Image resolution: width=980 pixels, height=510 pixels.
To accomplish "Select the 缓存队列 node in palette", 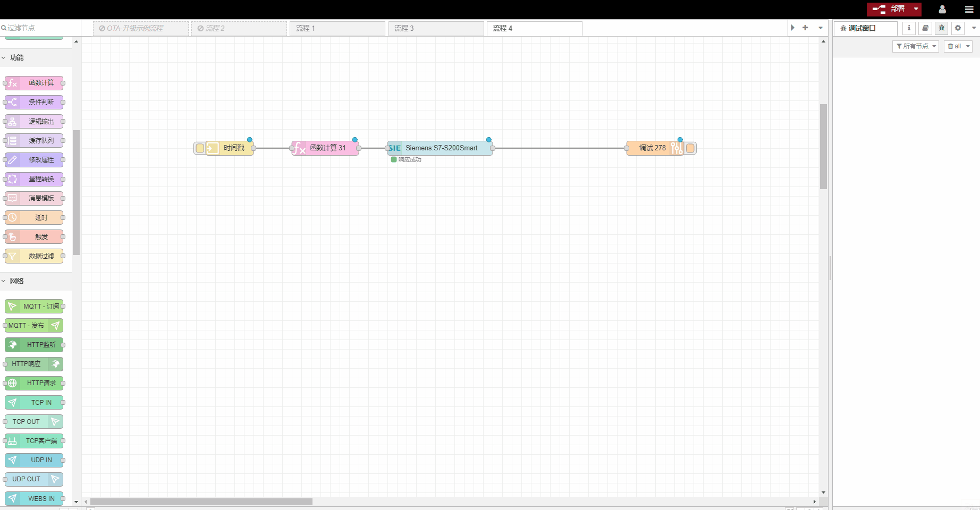I will 34,141.
